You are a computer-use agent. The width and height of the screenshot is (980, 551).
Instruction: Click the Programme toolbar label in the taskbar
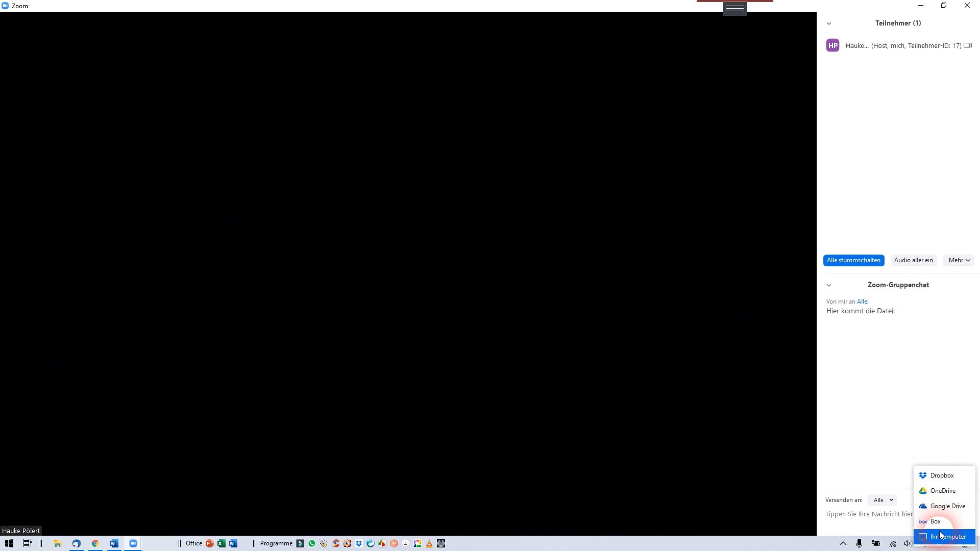click(276, 543)
